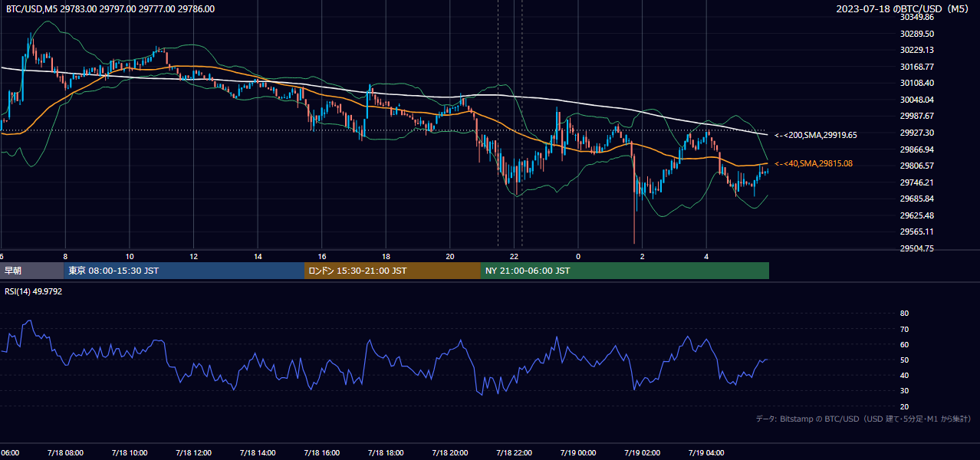Viewport: 980px width, 460px height.
Task: Select the NY 21:00-06:00 JST session bar
Action: point(625,271)
